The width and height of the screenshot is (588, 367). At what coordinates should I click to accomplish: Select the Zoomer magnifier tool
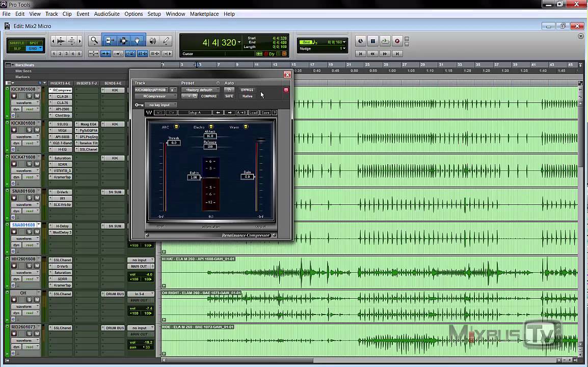coord(94,41)
